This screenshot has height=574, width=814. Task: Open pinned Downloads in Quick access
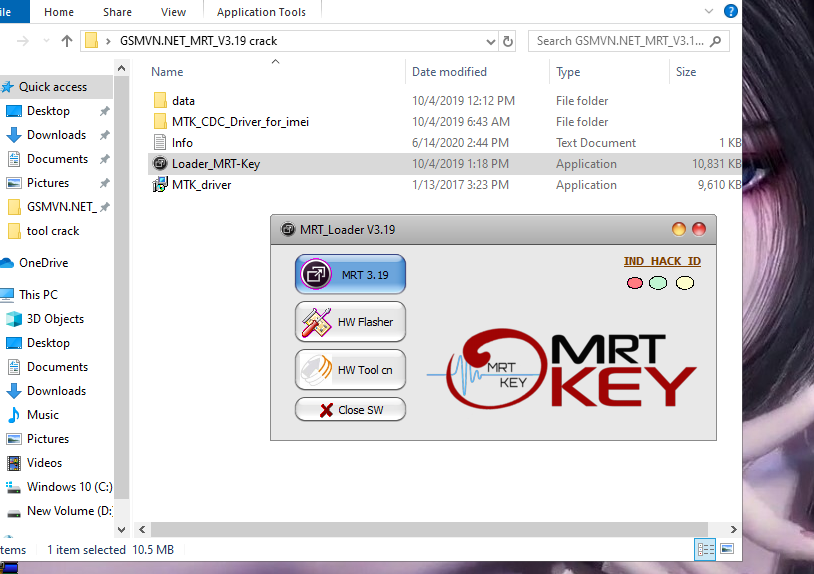57,135
